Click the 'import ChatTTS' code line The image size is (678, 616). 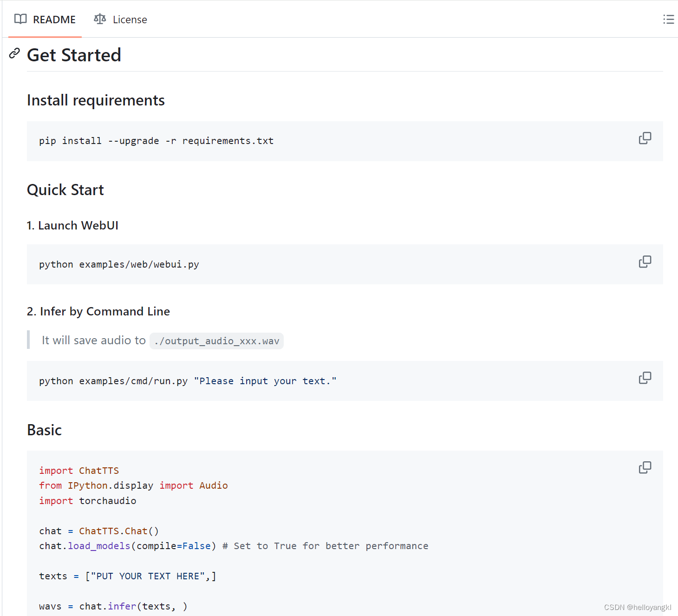pyautogui.click(x=79, y=471)
